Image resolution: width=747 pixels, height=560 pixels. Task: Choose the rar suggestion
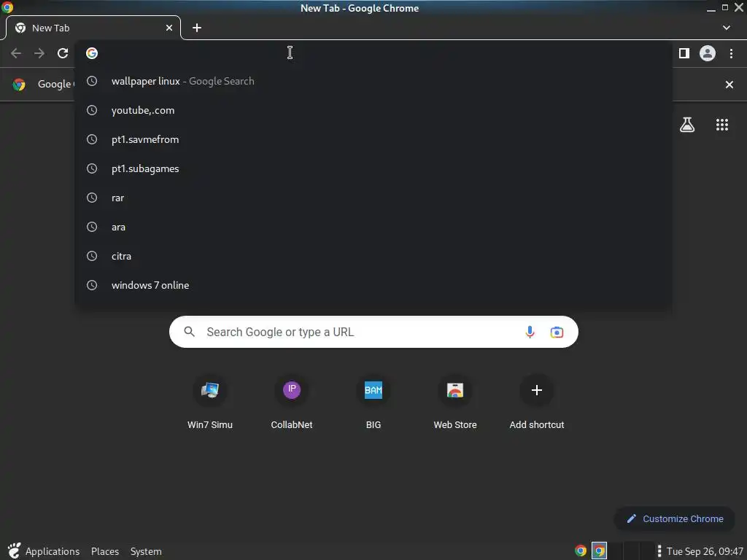coord(373,198)
